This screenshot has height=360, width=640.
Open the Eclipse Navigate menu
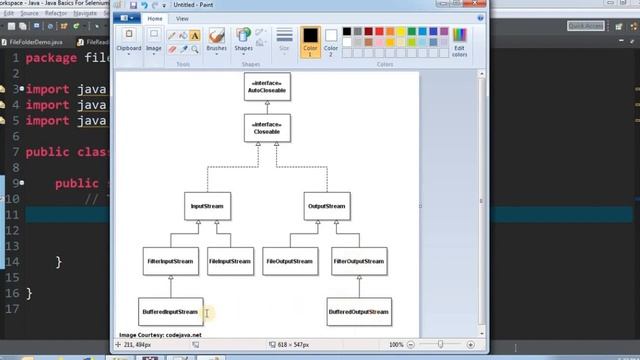(x=85, y=13)
